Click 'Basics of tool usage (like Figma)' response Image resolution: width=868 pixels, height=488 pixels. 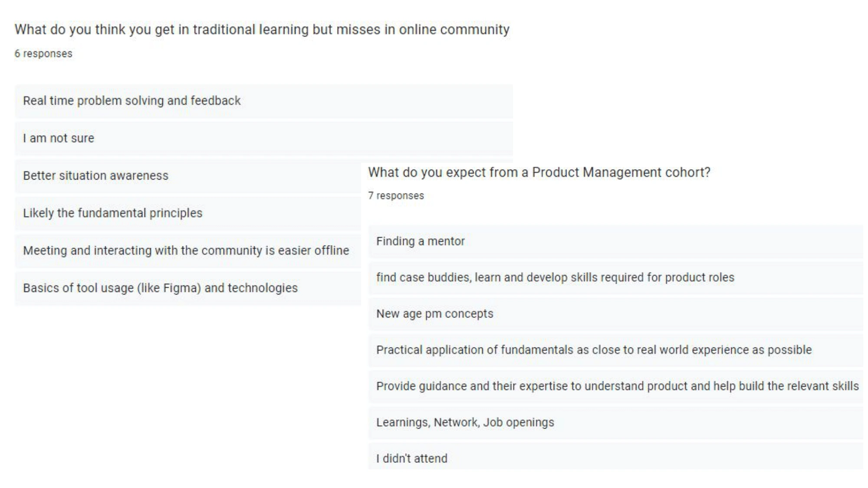188,288
